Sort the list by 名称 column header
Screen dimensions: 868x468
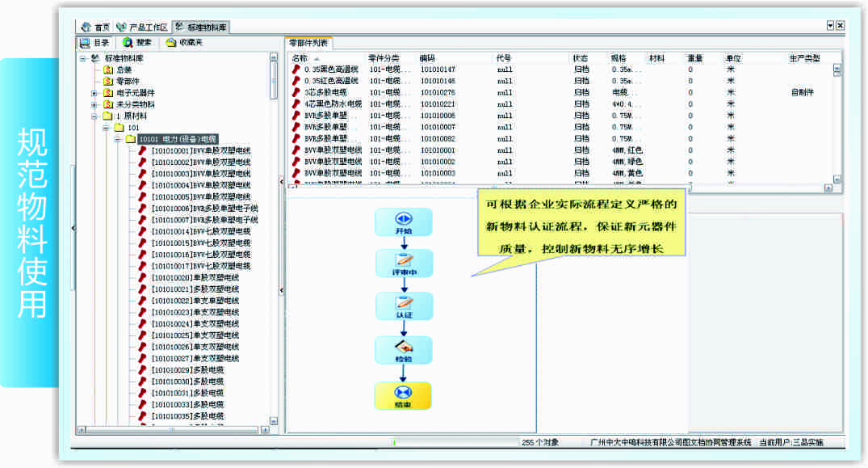300,58
